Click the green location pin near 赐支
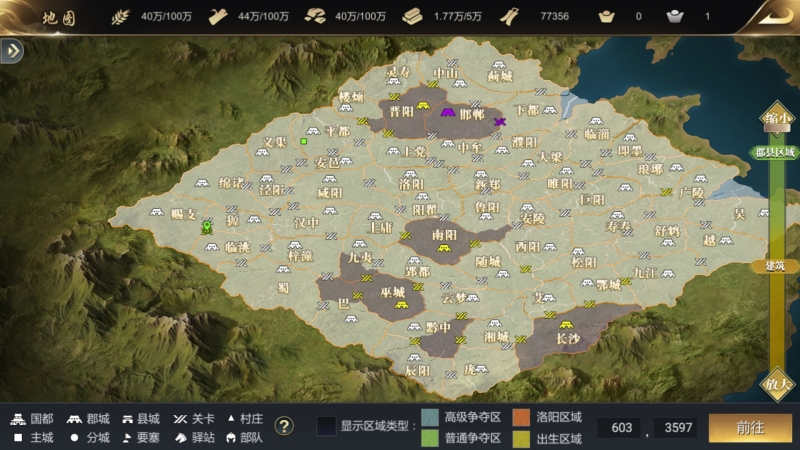 207,226
